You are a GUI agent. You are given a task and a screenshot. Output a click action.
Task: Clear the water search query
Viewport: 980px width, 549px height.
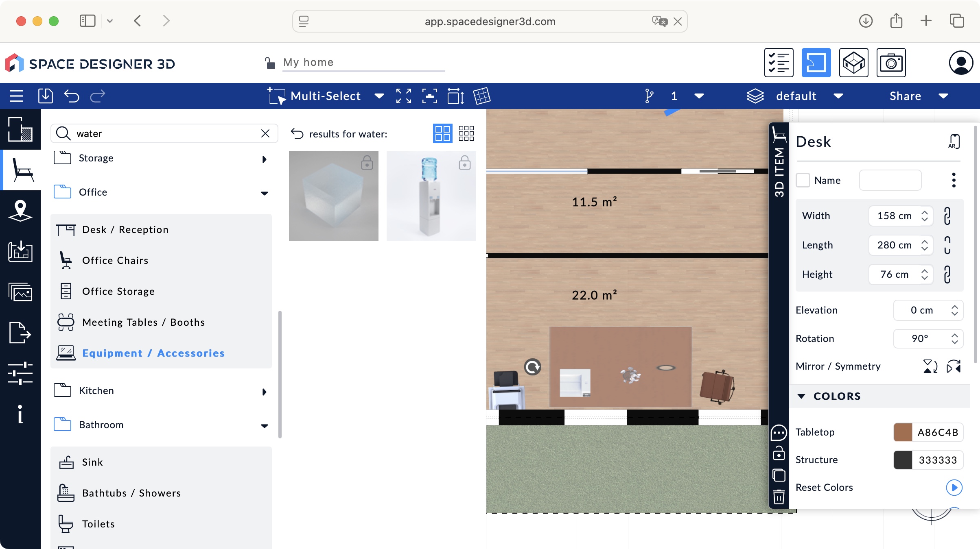tap(265, 133)
